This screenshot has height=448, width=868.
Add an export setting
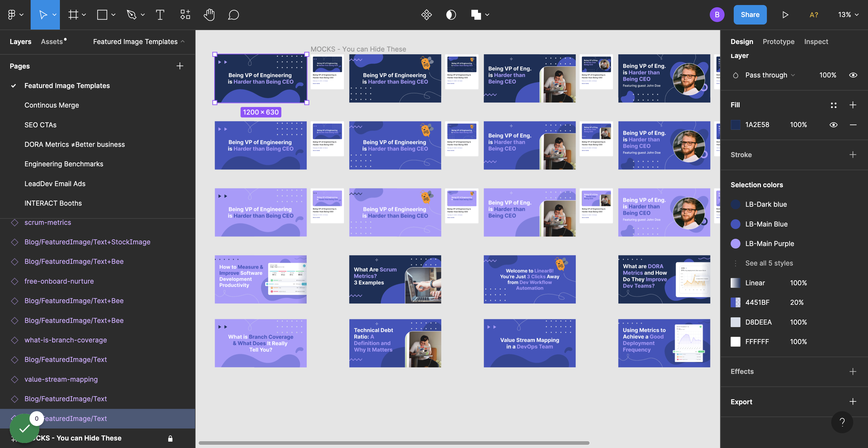point(853,401)
